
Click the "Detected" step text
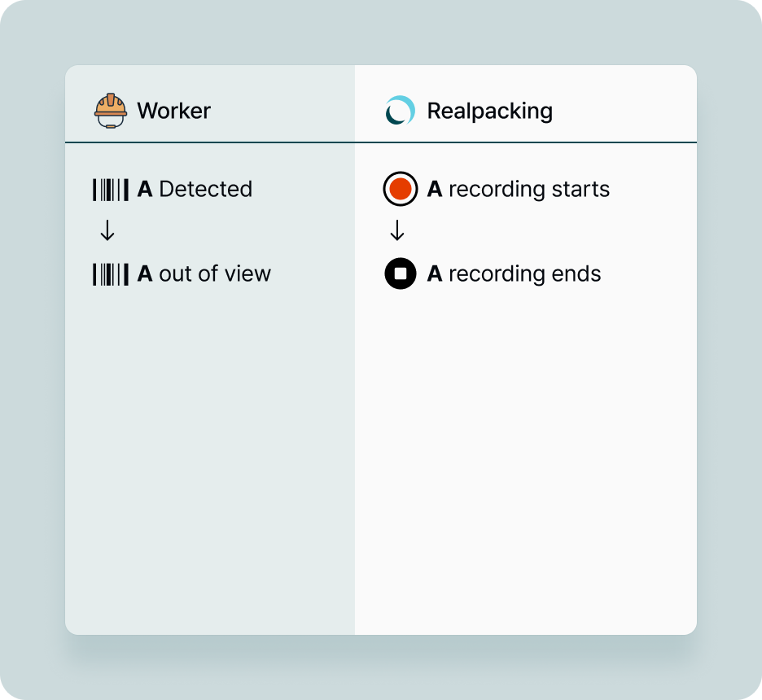pyautogui.click(x=206, y=190)
